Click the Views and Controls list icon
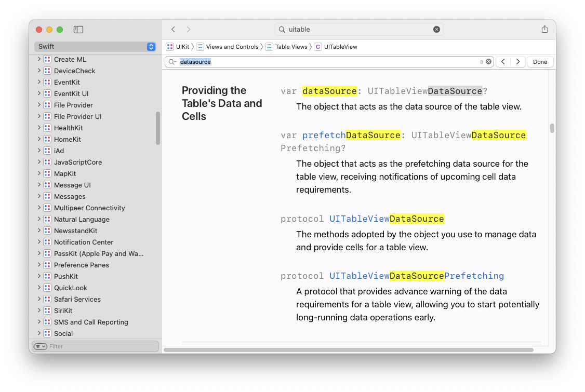 [x=200, y=47]
